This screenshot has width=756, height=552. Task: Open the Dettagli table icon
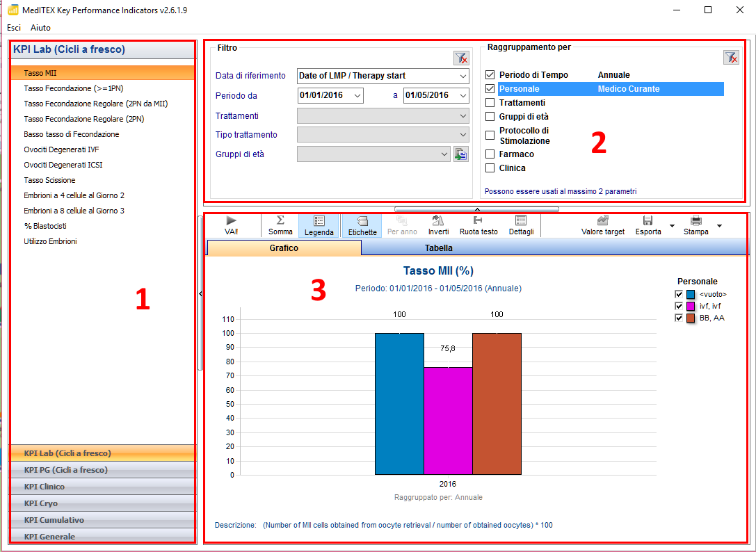[x=521, y=221]
